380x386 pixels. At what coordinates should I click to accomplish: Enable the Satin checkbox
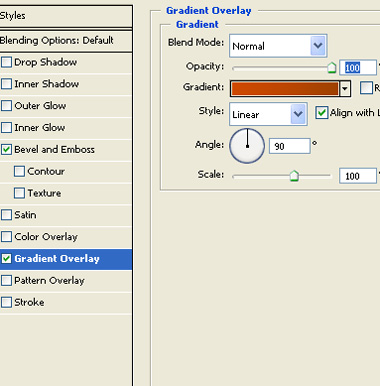(6, 215)
